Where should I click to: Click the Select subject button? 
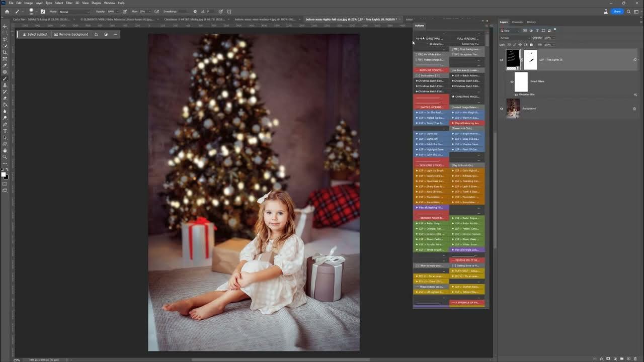35,34
